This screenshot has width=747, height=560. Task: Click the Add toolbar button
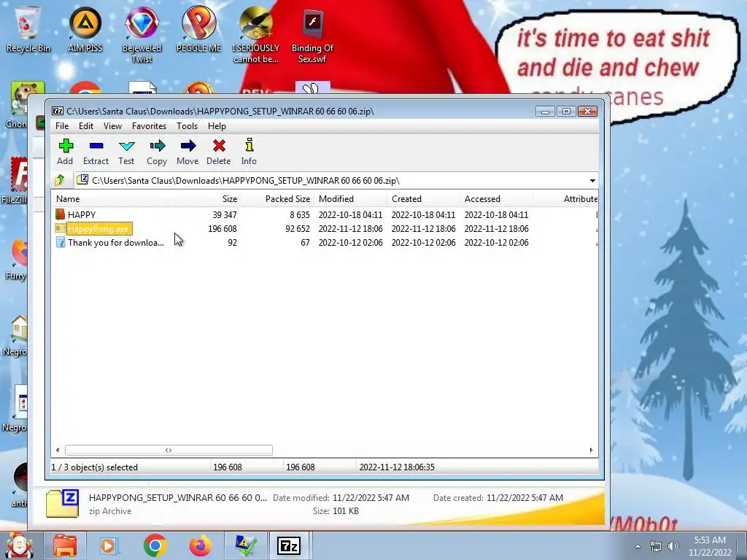[65, 152]
